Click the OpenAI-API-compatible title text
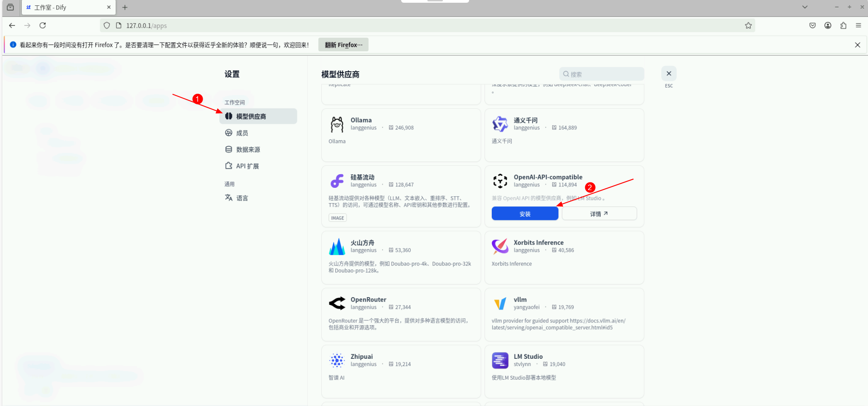Viewport: 868px width, 406px height. click(x=548, y=177)
